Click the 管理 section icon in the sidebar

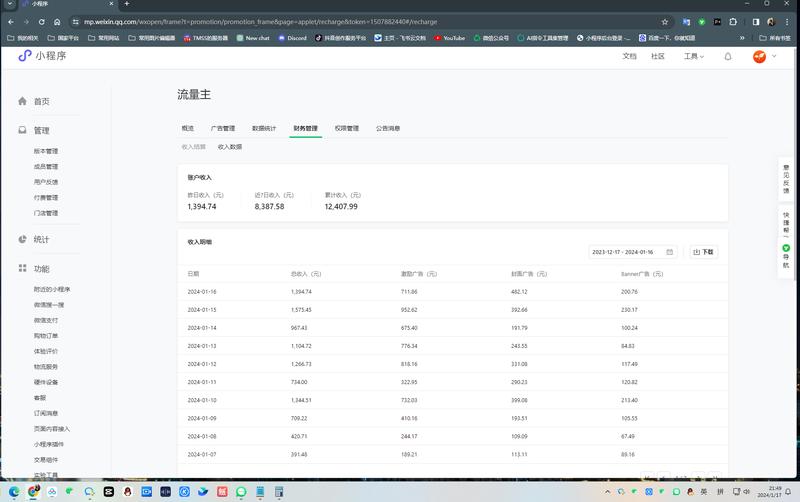click(x=22, y=130)
